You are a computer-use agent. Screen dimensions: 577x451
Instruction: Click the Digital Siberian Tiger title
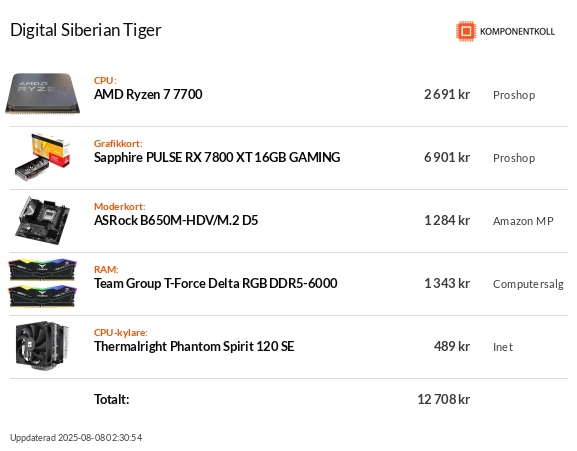[86, 30]
